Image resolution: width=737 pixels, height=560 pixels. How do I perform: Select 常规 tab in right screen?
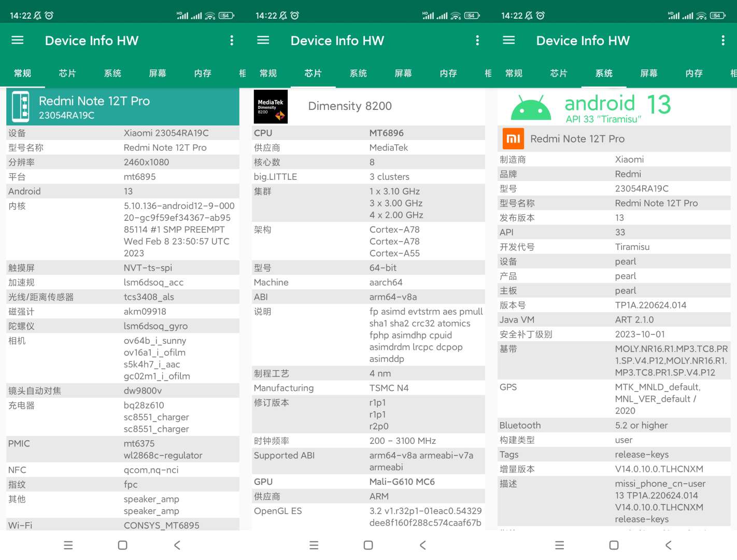(514, 73)
